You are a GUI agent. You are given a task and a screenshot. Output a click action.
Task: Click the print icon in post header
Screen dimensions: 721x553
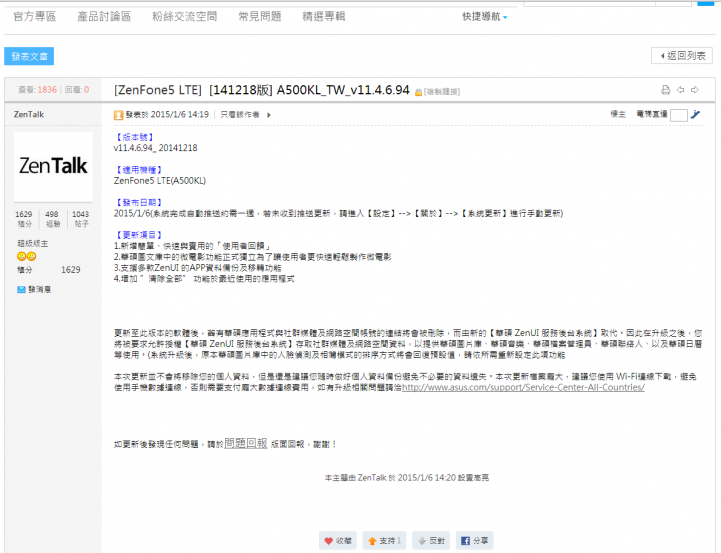coord(665,90)
